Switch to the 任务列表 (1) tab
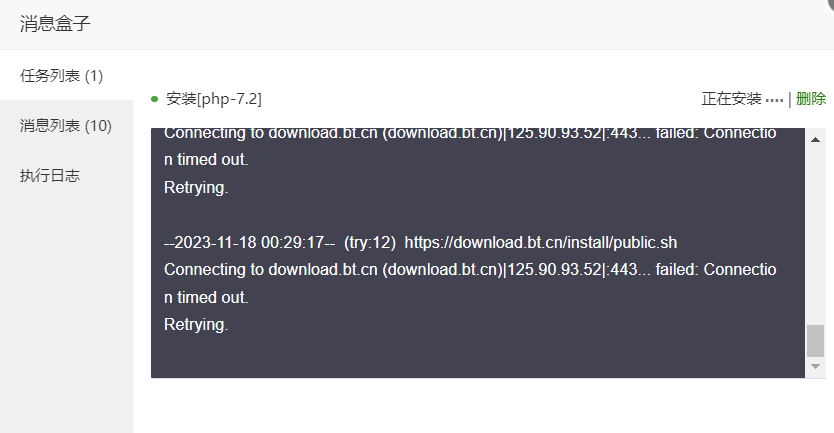Viewport: 834px width, 433px height. pos(62,76)
